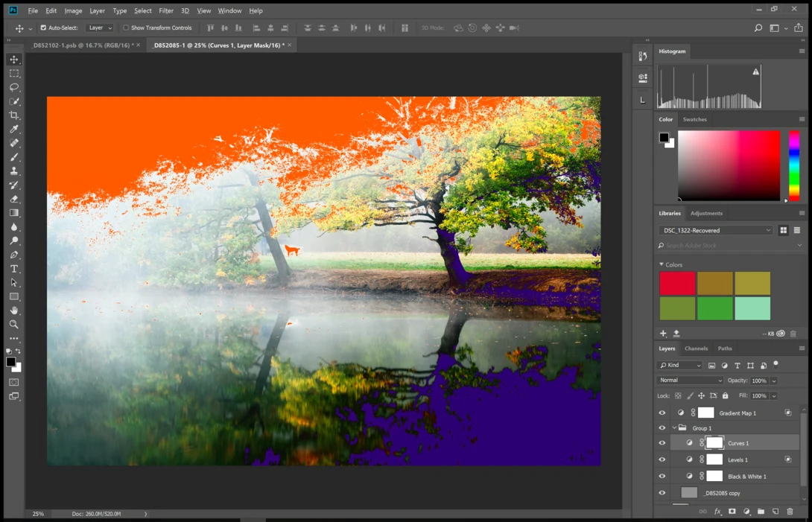Click the Delete layer trash icon in Layers
This screenshot has width=812, height=522.
[790, 512]
